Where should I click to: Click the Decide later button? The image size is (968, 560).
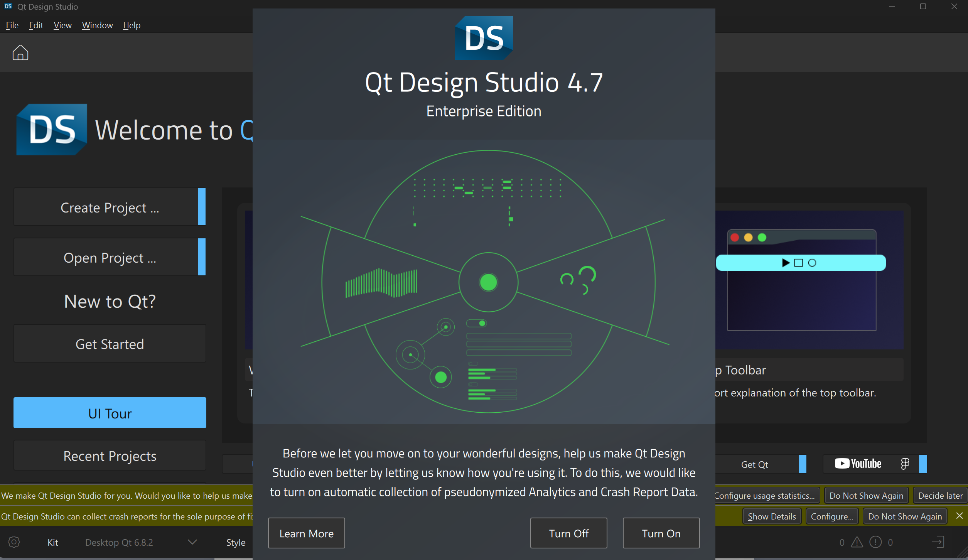[x=940, y=495]
